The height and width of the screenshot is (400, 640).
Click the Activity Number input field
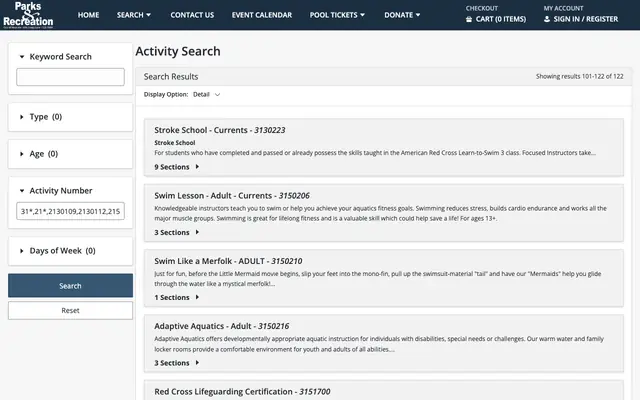point(70,211)
